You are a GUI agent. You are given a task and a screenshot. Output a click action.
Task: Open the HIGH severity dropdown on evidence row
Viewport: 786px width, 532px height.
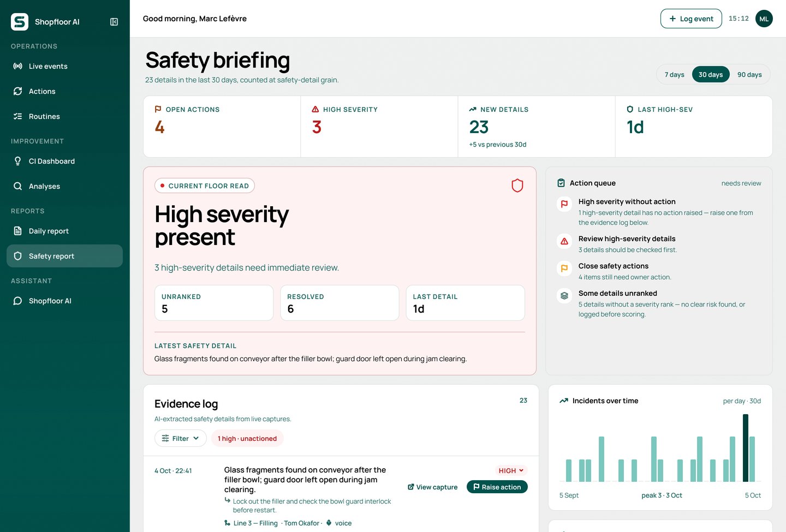[511, 471]
